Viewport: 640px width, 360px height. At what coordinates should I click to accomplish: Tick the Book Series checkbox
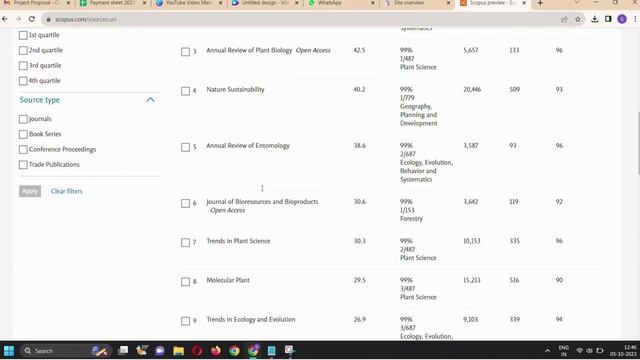click(23, 134)
